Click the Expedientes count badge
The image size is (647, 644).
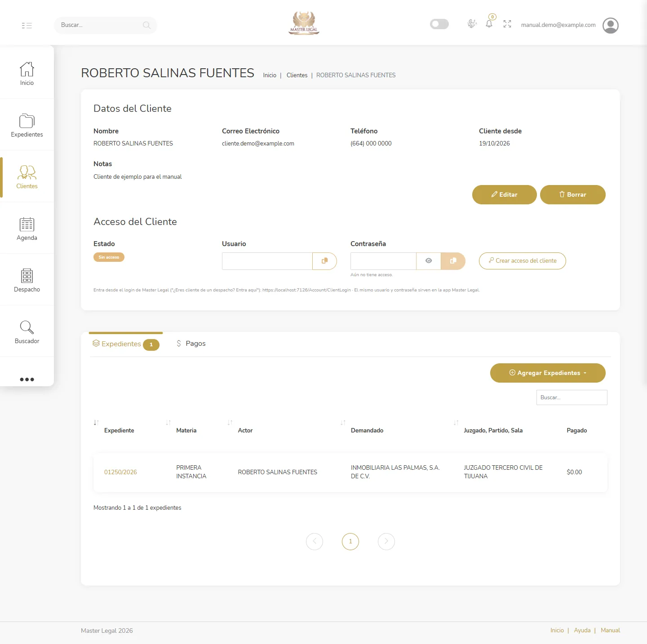point(151,345)
